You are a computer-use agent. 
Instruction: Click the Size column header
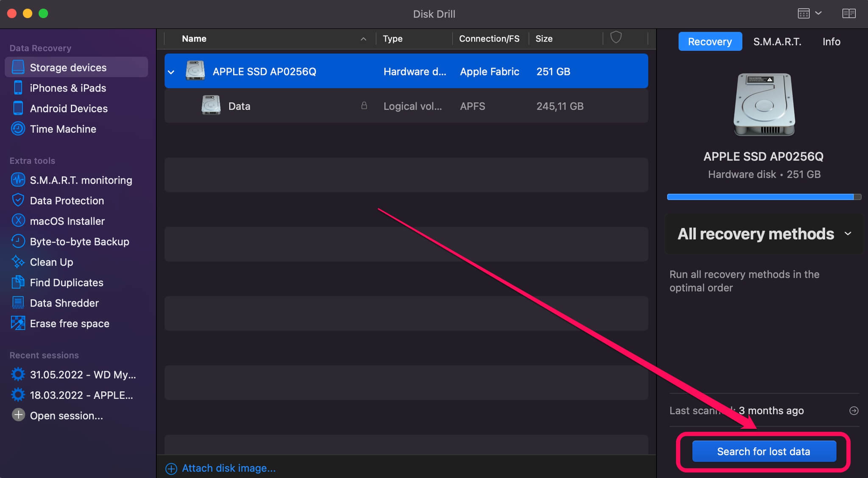544,39
